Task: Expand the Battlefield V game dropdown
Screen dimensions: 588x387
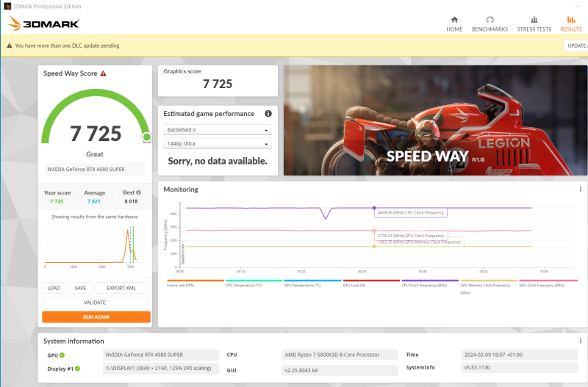Action: [218, 130]
